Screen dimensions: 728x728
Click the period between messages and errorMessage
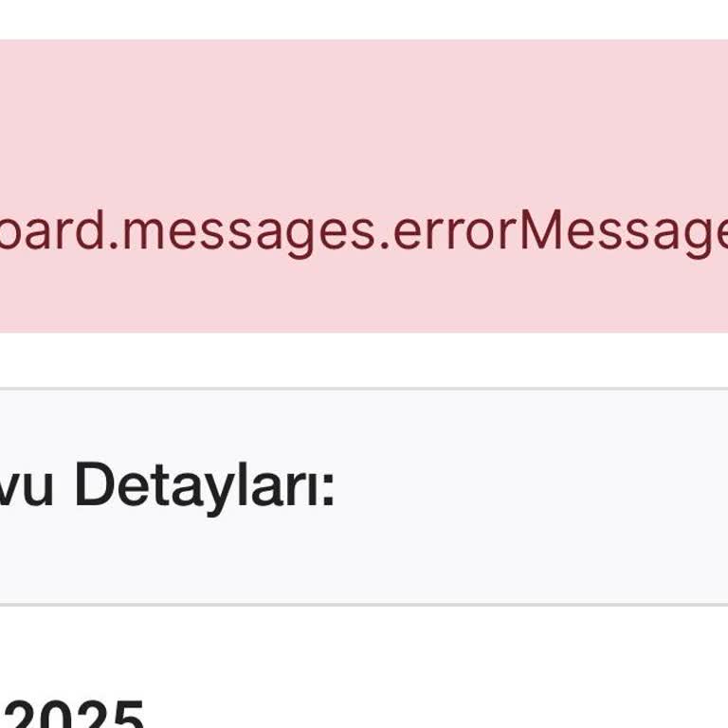384,246
